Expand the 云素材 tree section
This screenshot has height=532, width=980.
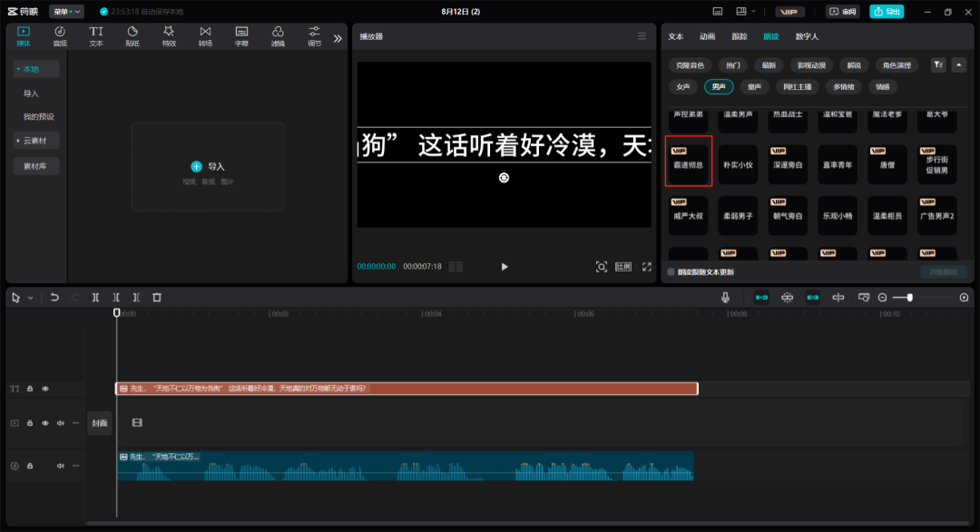(18, 141)
